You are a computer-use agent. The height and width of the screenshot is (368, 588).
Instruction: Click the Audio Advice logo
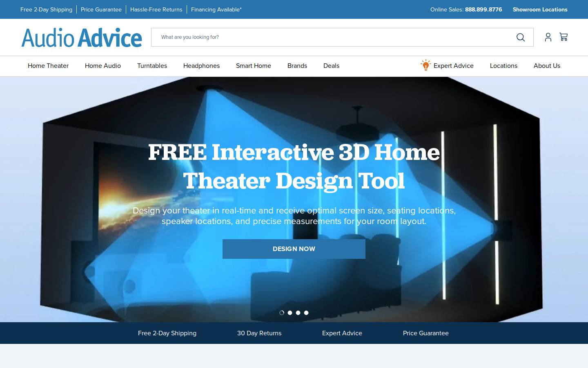pyautogui.click(x=82, y=38)
